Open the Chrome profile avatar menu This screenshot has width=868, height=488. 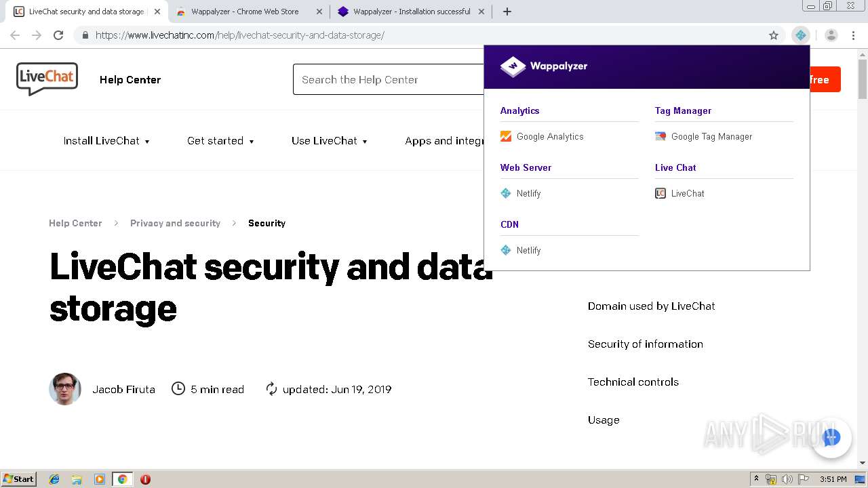(x=831, y=35)
